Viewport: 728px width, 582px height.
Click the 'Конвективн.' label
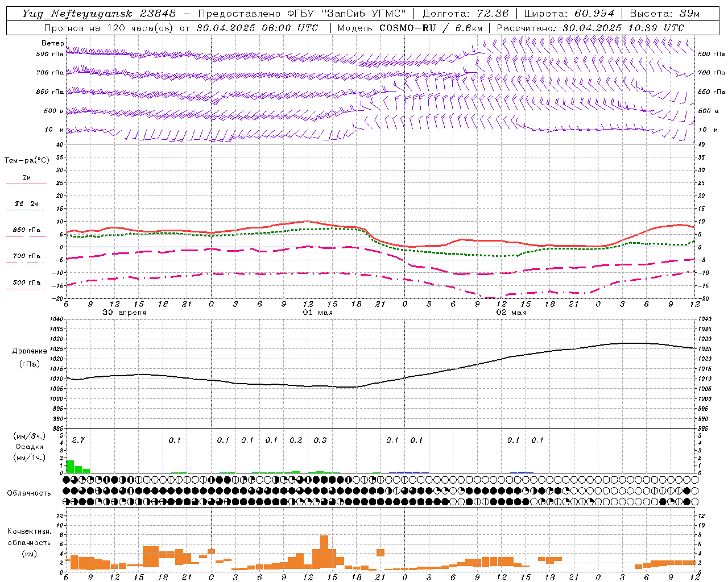(29, 531)
